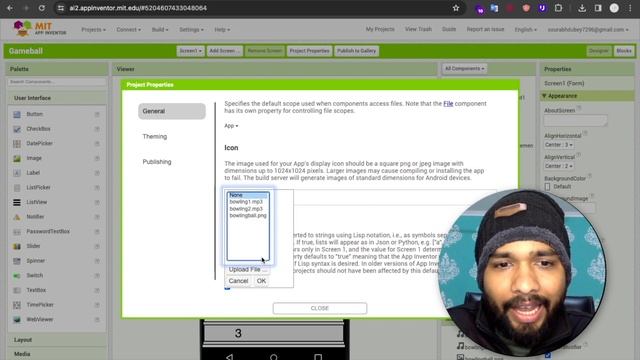Select the TimePicker component icon in Palette
Viewport: 640px width, 360px height.
[x=17, y=305]
